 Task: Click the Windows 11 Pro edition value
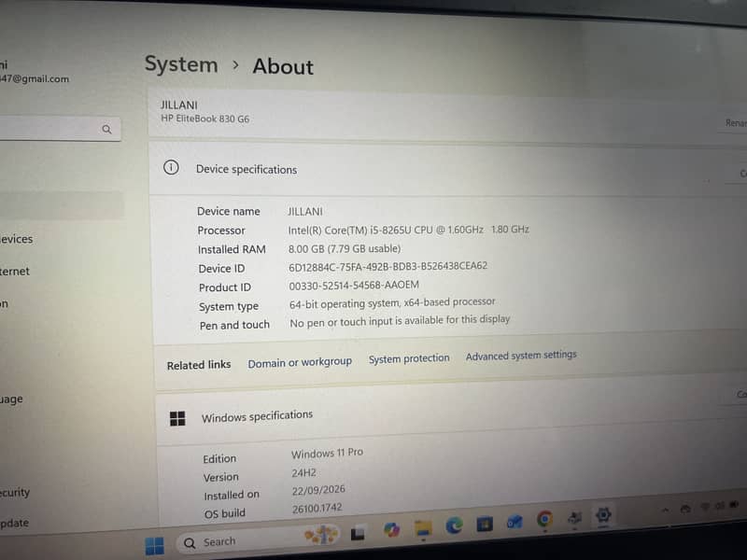tap(327, 453)
